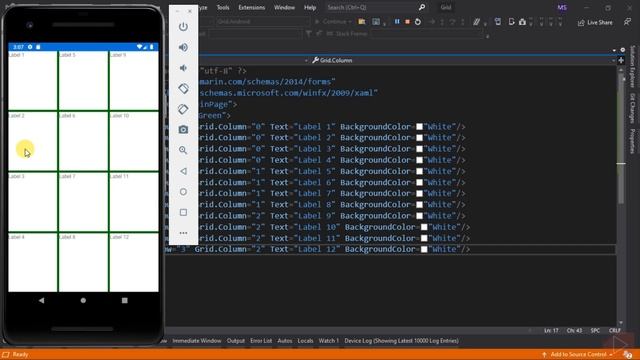The height and width of the screenshot is (360, 640).
Task: Restart the debug session
Action: coord(418,21)
